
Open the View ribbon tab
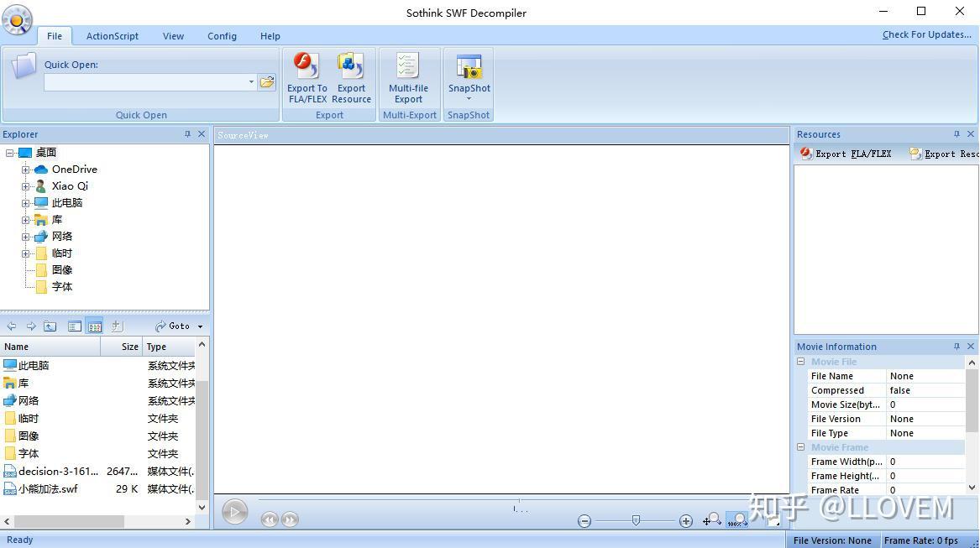[x=173, y=36]
